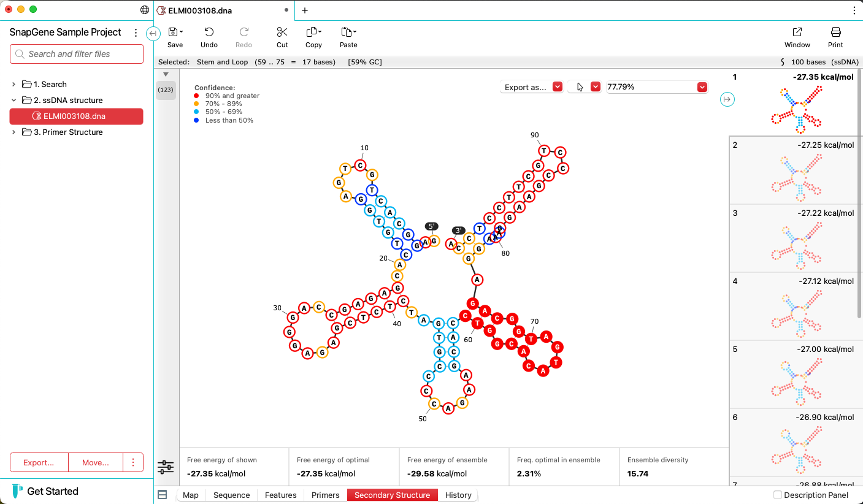The height and width of the screenshot is (504, 863).
Task: Select structure 6 thumbnail -26.90 kcal/mol
Action: click(x=794, y=443)
